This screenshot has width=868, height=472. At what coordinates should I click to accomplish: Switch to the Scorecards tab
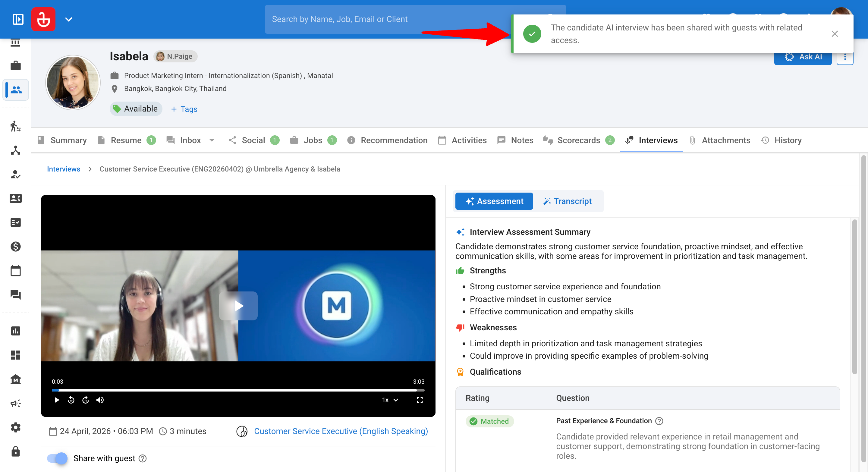click(579, 140)
